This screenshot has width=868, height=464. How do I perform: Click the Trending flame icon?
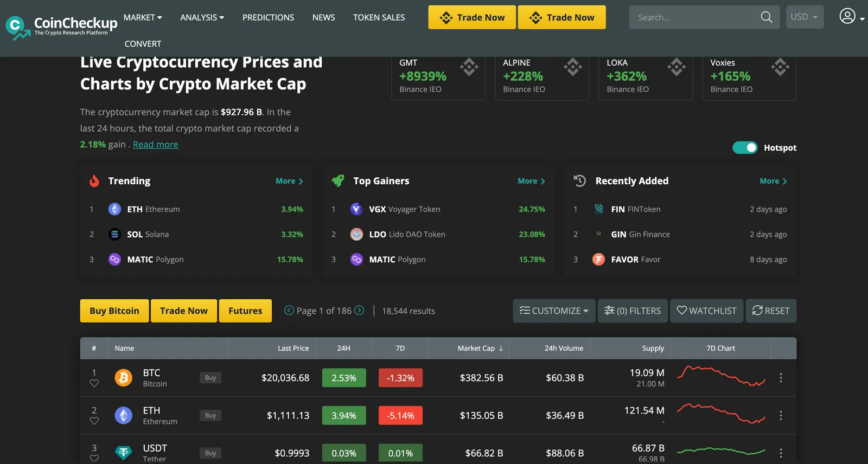[94, 181]
